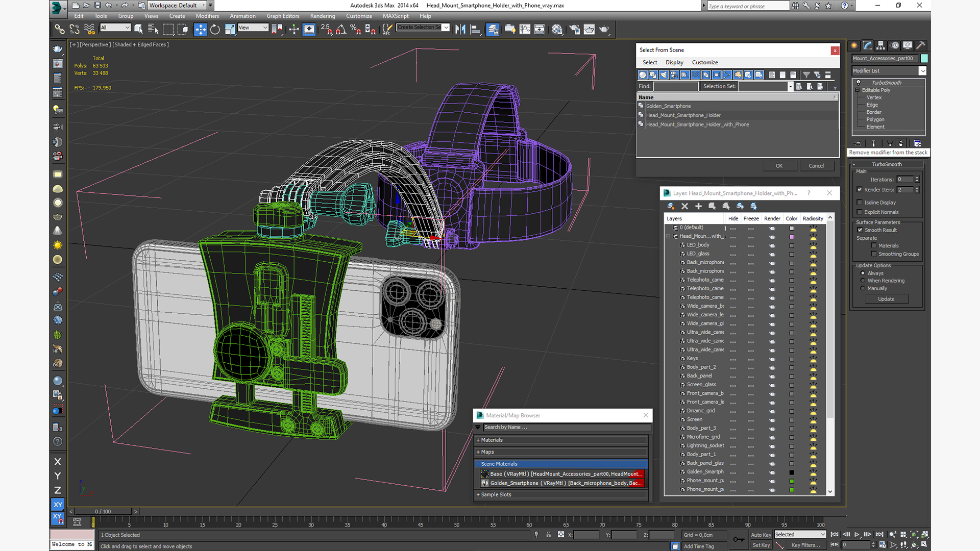
Task: Activate the Select and Rotate tool
Action: (215, 29)
